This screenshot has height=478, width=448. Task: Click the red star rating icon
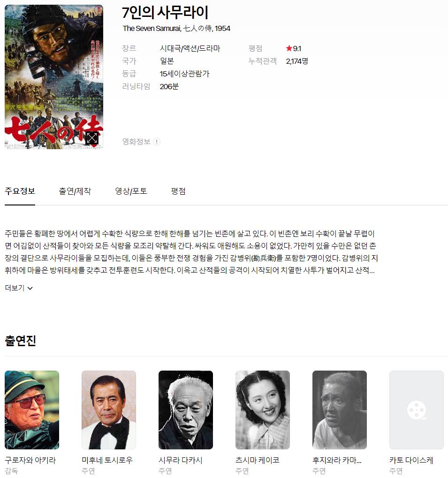point(289,48)
